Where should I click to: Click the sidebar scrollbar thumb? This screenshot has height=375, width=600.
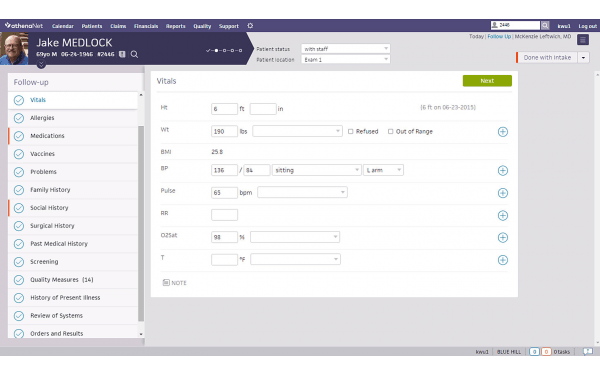pos(141,223)
